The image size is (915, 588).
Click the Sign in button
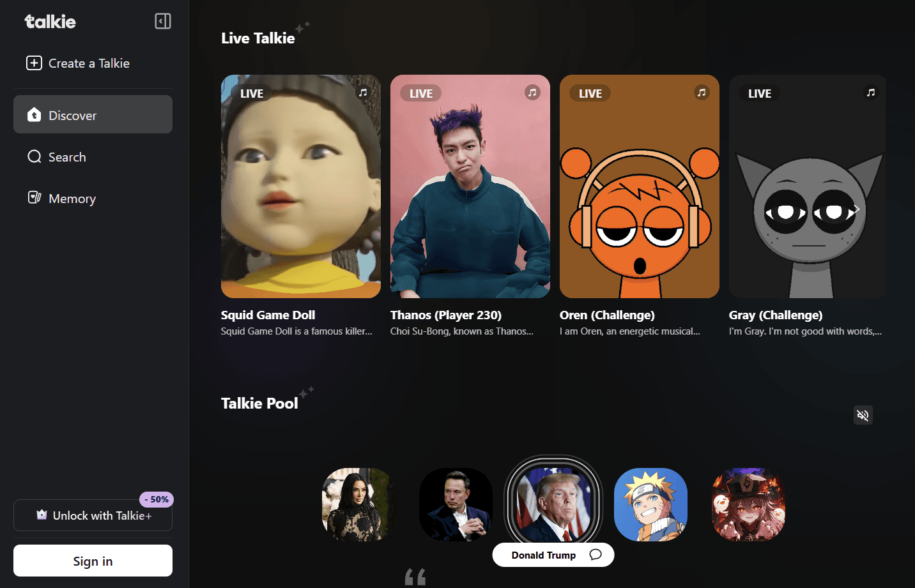[93, 561]
